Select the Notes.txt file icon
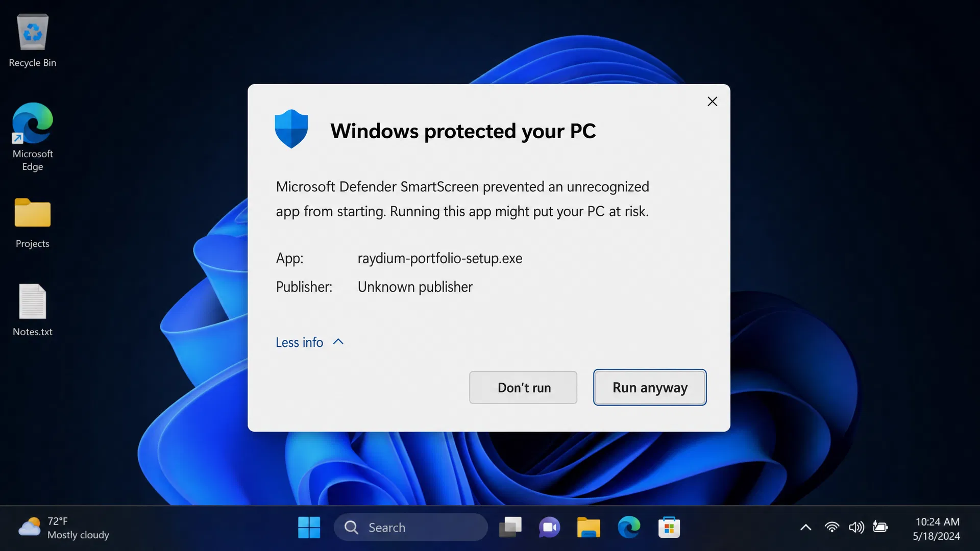This screenshot has height=551, width=980. click(33, 310)
